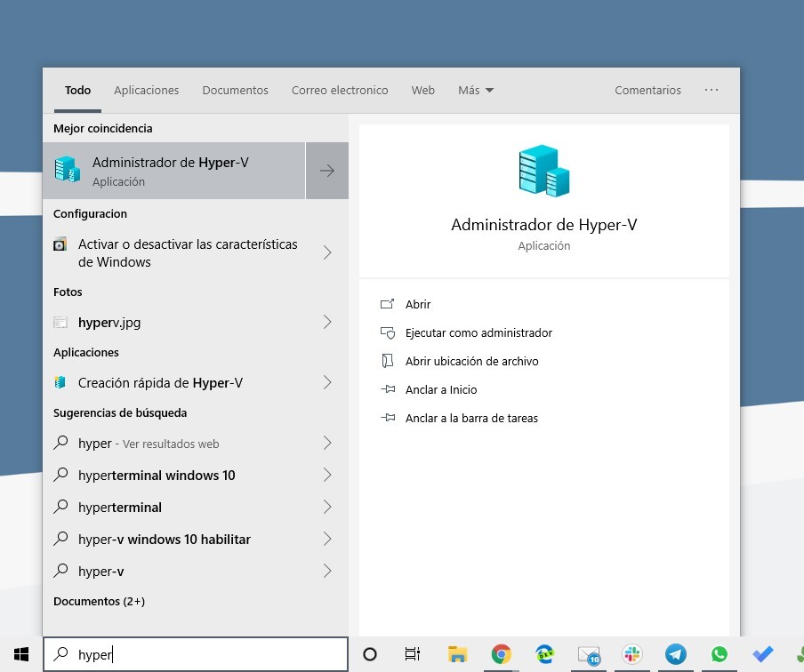Click Abrir to open Hyper-V Manager
This screenshot has height=672, width=804.
[418, 305]
